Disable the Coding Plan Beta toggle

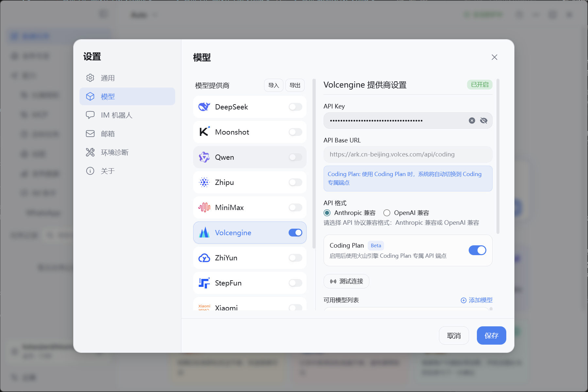click(478, 250)
